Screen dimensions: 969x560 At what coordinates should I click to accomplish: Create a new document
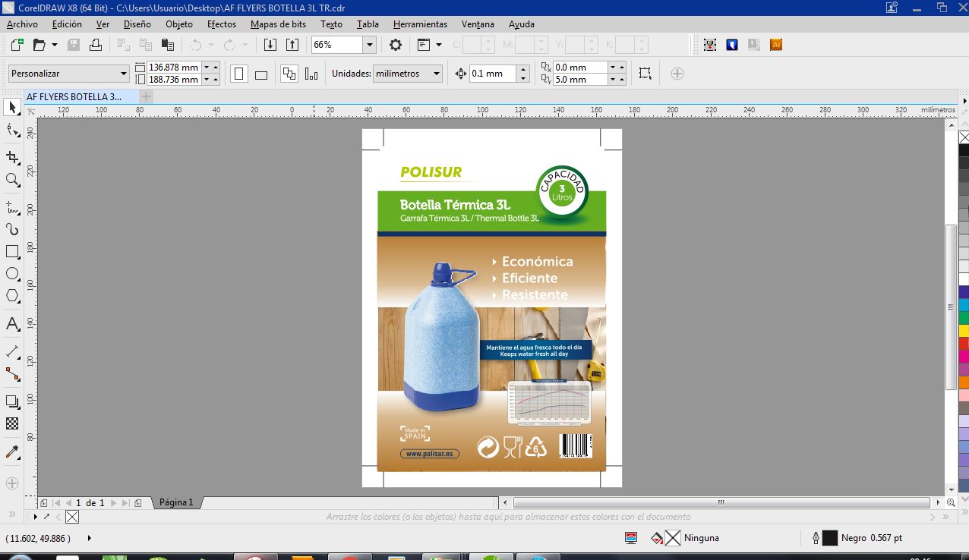click(17, 45)
